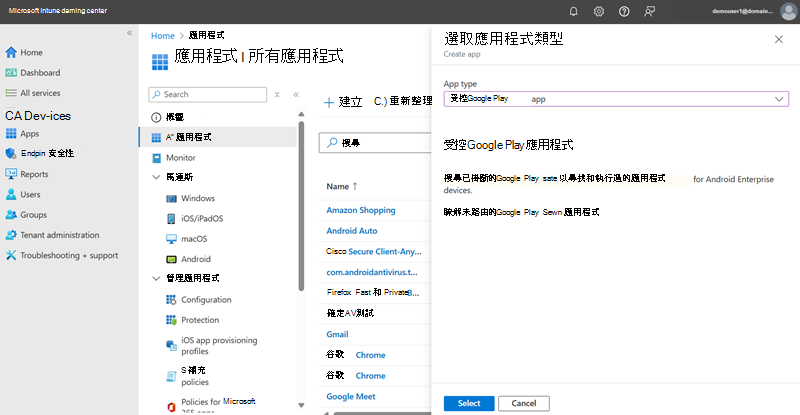Viewport: 800px width, 415px height.
Task: Click the Refresh toolbar button
Action: pyautogui.click(x=403, y=101)
